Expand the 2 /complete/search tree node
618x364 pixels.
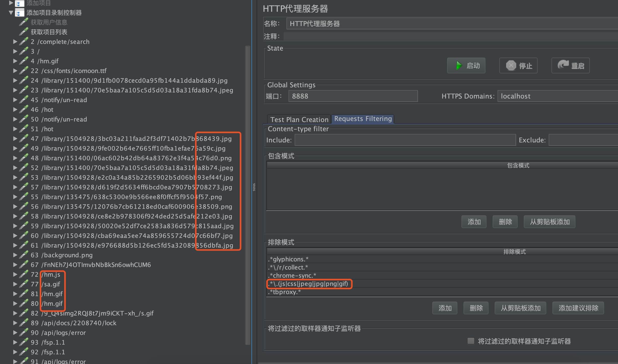coord(15,42)
